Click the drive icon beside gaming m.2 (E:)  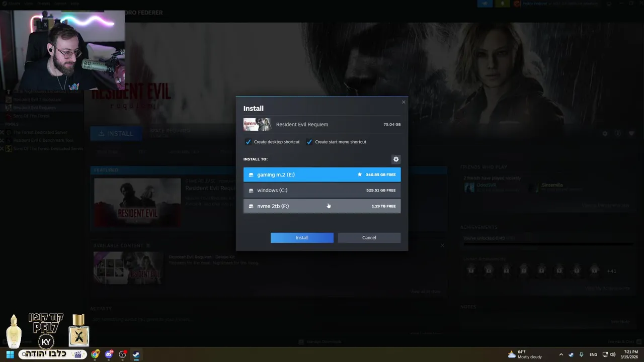coord(251,175)
